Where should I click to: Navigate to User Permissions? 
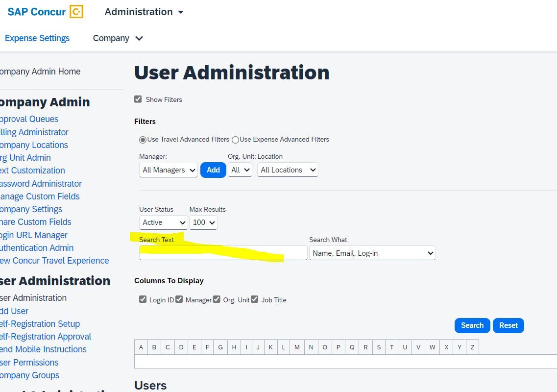29,362
